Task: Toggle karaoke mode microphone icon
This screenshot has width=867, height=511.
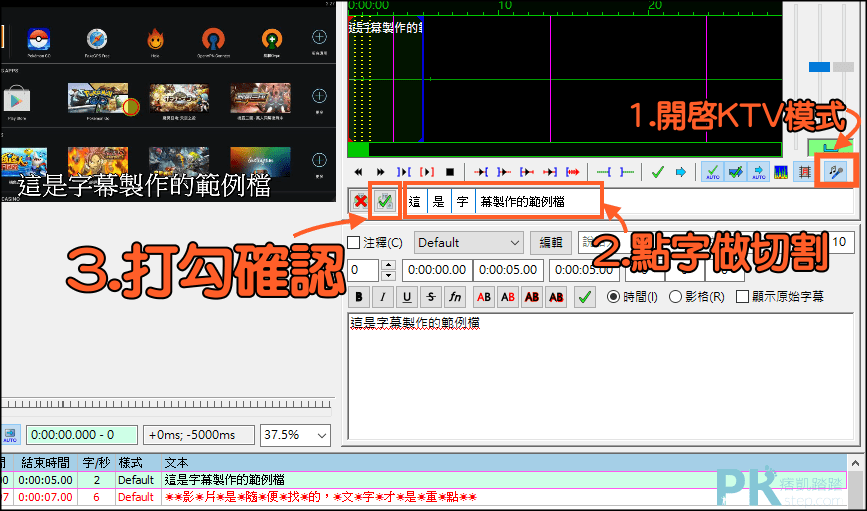Action: (836, 172)
